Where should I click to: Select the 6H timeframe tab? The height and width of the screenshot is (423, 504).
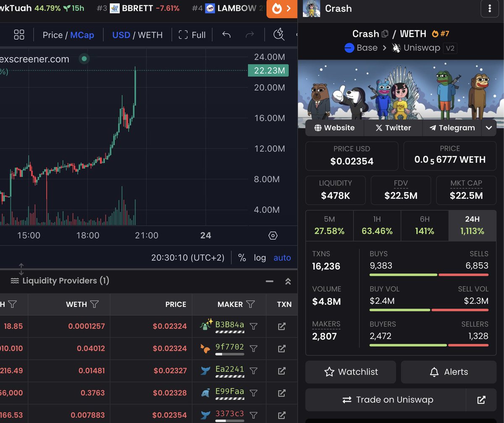[425, 226]
